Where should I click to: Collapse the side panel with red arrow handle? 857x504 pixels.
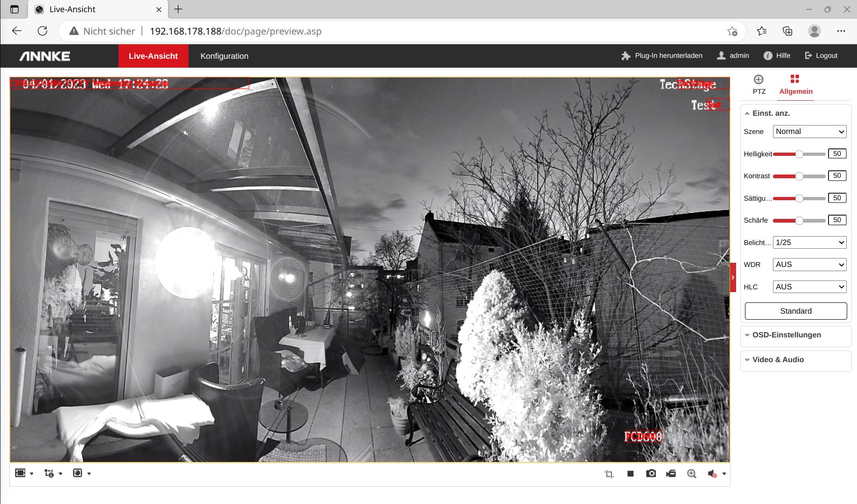(733, 278)
